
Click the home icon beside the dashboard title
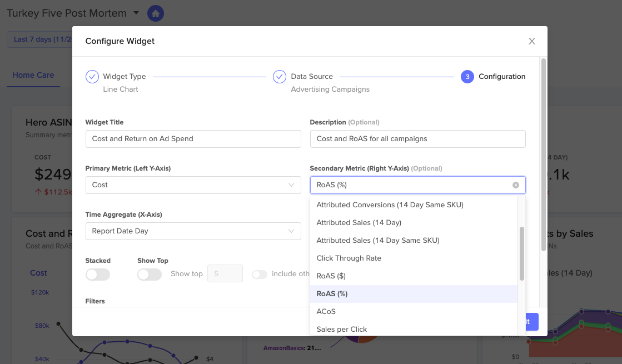(155, 12)
